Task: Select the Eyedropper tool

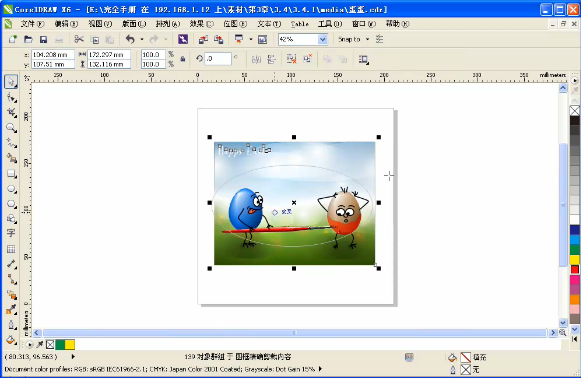Action: tap(11, 309)
